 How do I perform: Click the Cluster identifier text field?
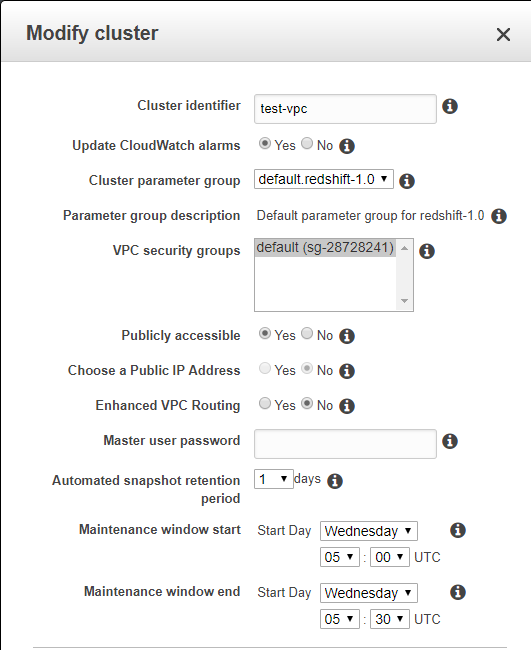click(345, 109)
